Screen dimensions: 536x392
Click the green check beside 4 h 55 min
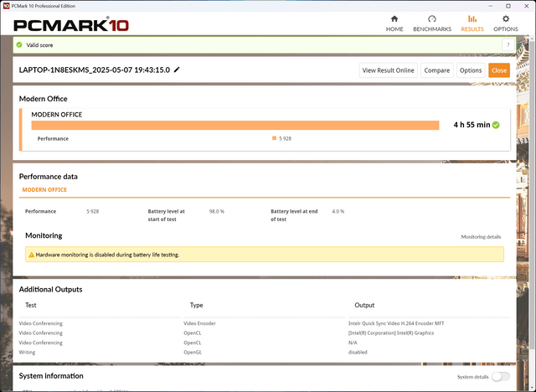click(x=496, y=125)
